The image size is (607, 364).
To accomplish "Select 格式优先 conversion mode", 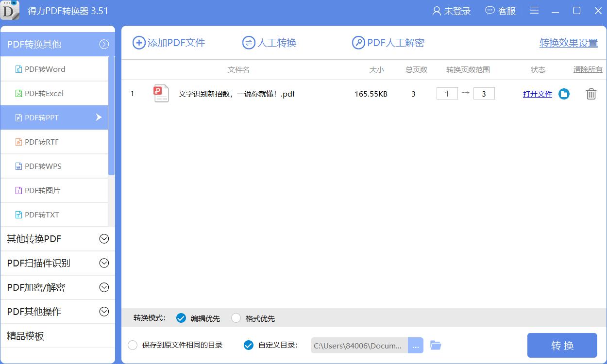I will point(236,318).
